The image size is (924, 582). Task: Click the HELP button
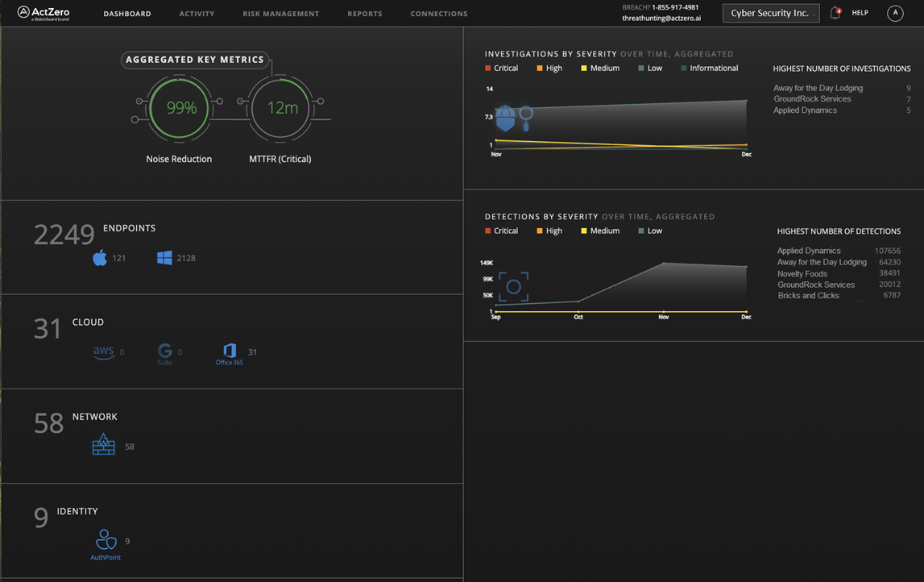pyautogui.click(x=860, y=13)
